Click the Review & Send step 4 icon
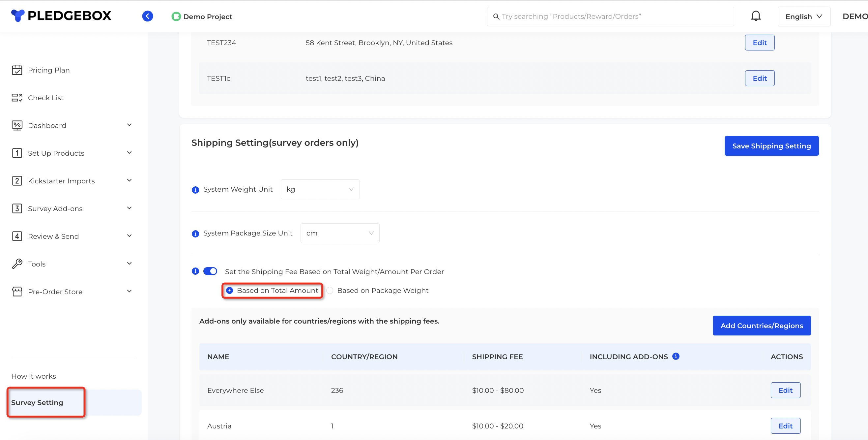The width and height of the screenshot is (868, 440). coord(17,236)
